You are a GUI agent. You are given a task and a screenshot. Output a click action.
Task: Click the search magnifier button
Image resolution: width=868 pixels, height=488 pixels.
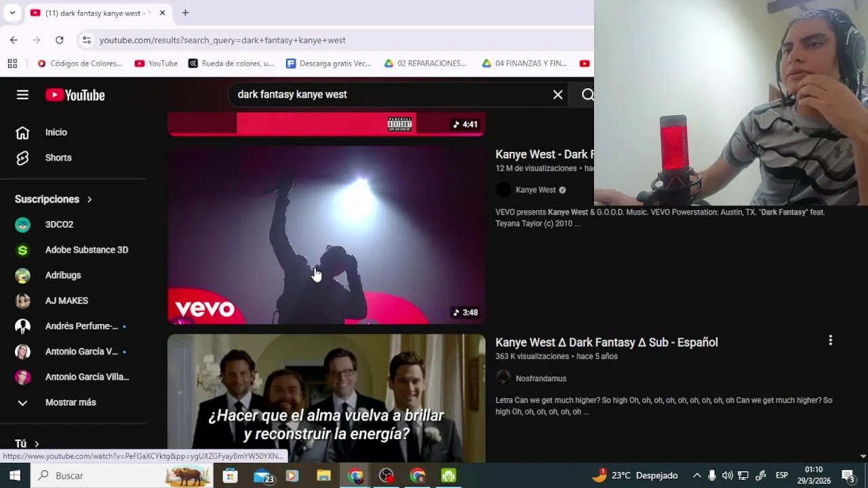[587, 95]
